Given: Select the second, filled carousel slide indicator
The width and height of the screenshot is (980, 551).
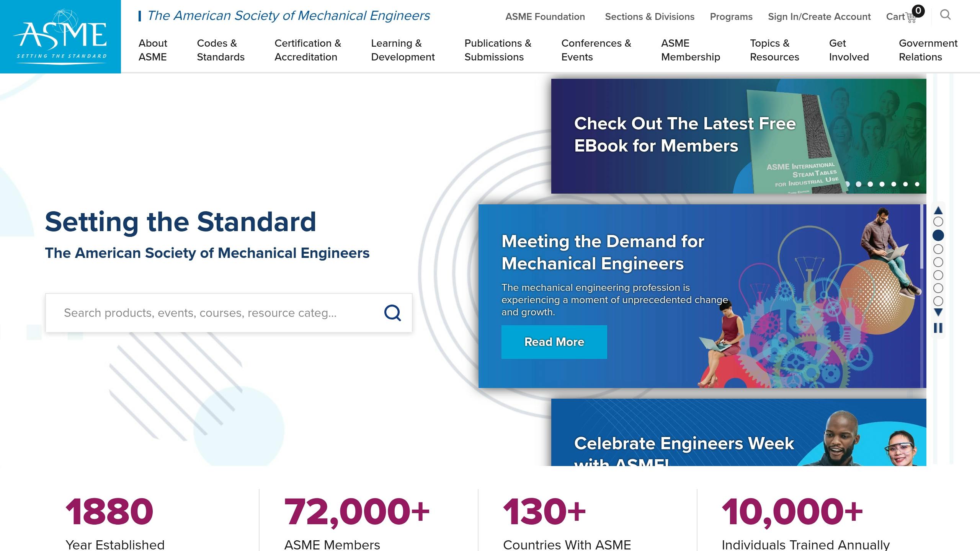Looking at the screenshot, I should pyautogui.click(x=938, y=235).
